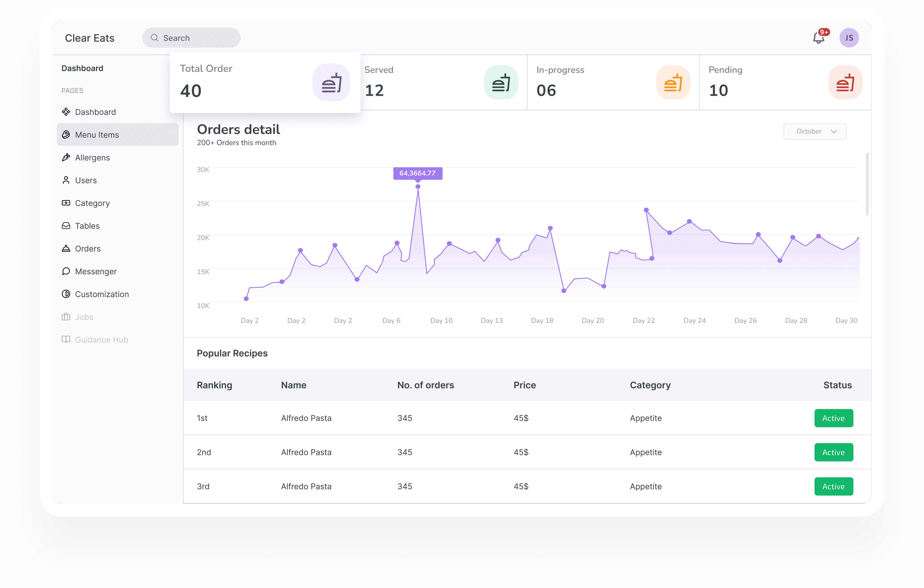Click the Total Order burger icon
This screenshot has height=588, width=924.
pyautogui.click(x=331, y=83)
